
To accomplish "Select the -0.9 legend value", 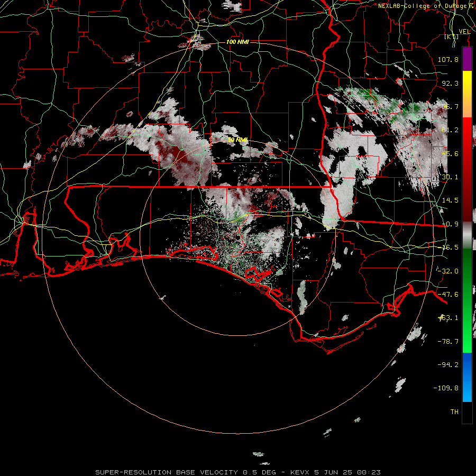I will coord(450,224).
